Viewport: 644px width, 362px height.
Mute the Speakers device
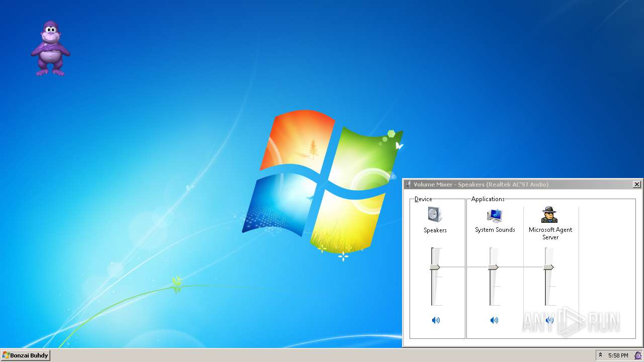pyautogui.click(x=436, y=320)
